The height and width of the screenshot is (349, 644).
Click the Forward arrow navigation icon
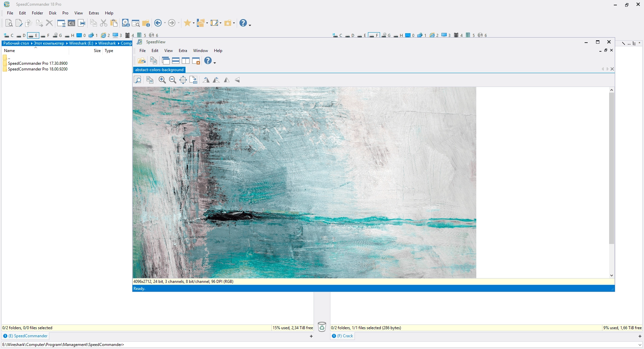[x=171, y=23]
